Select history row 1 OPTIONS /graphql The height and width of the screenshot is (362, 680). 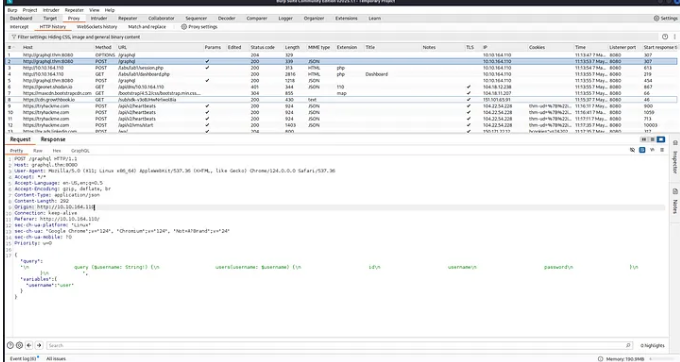pyautogui.click(x=341, y=55)
